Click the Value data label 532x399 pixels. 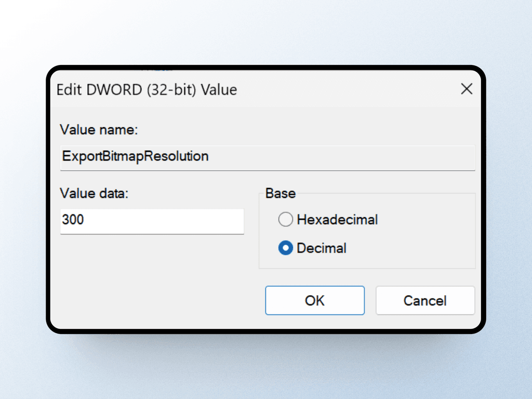tap(87, 193)
